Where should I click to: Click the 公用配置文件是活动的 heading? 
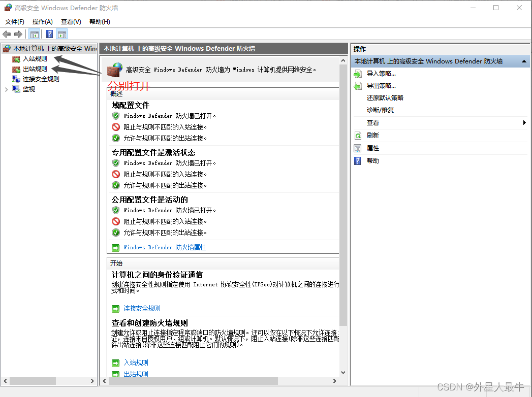(x=149, y=200)
